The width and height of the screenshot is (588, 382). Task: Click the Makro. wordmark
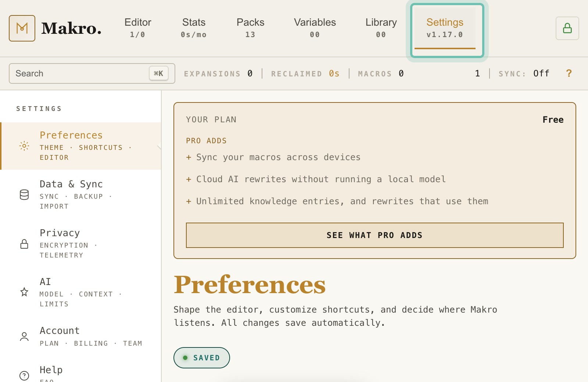(71, 28)
